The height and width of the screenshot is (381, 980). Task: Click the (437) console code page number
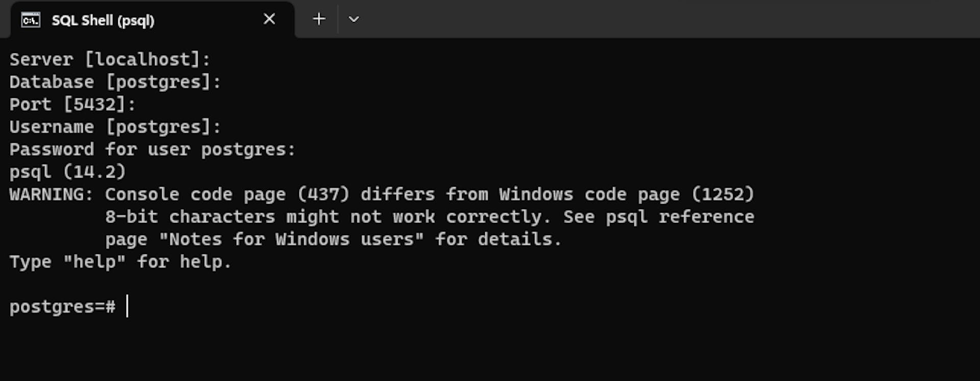(x=324, y=194)
